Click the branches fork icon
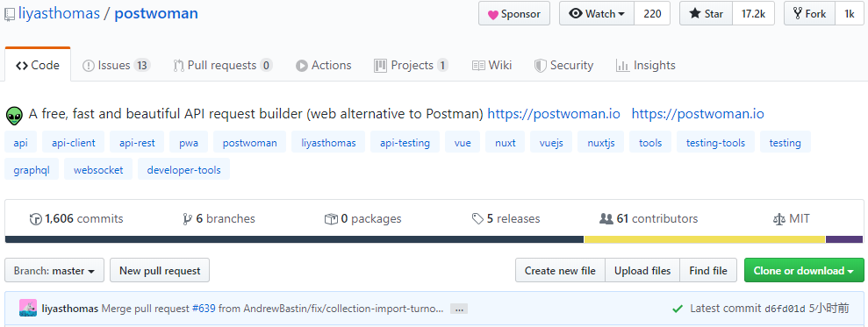This screenshot has height=327, width=868. 187,219
